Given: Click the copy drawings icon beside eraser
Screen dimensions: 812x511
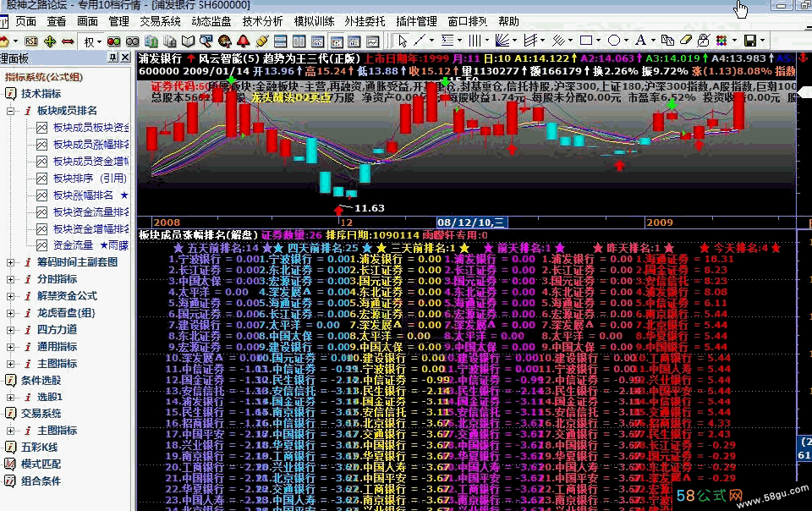Looking at the screenshot, I should [x=668, y=40].
